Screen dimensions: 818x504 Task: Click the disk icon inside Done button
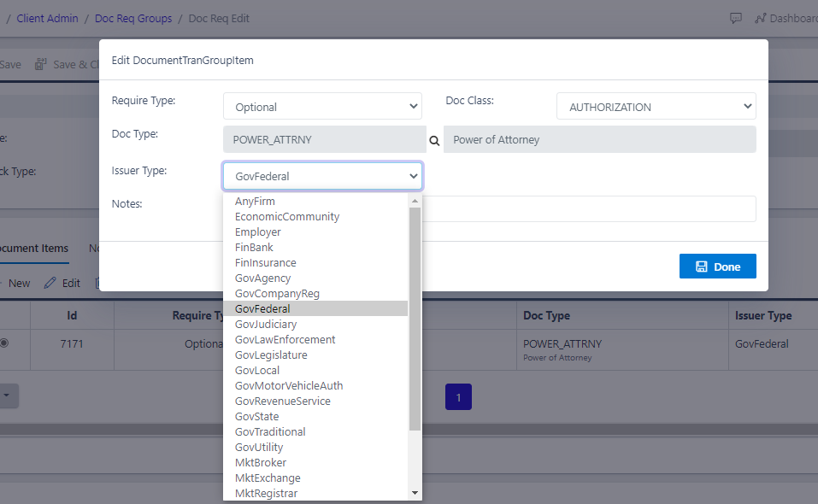(x=701, y=266)
